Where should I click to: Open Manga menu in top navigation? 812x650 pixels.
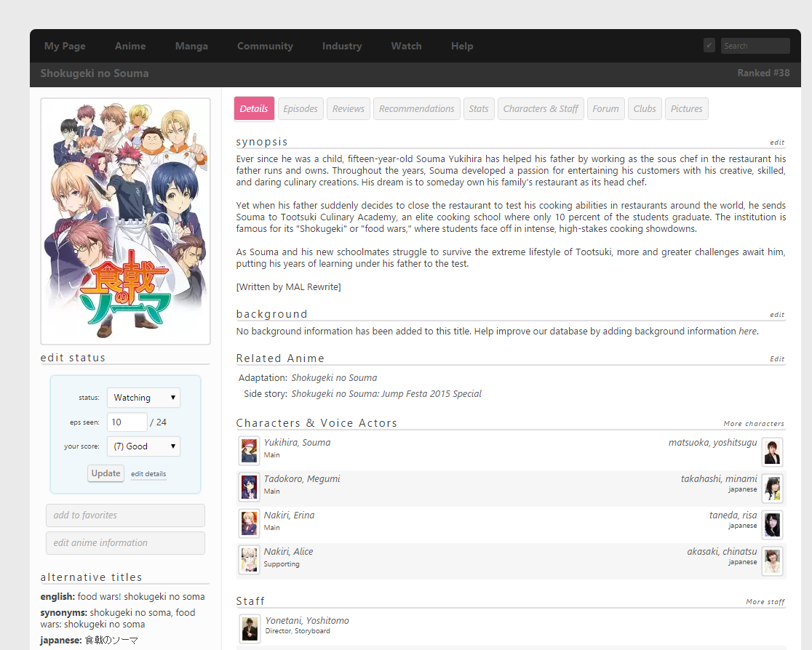pyautogui.click(x=191, y=46)
